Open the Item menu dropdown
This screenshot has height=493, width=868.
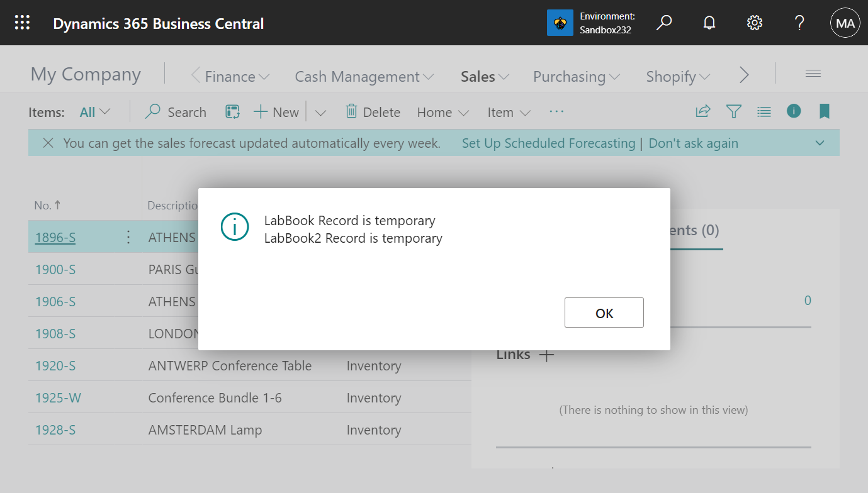508,111
